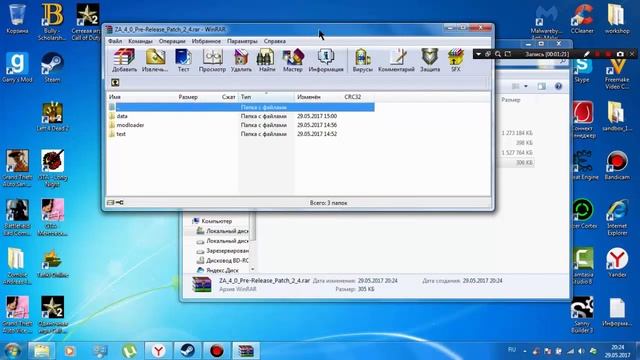Viewport: 640px width, 360px height.
Task: Select Зарезервировано drive in Explorer tree
Action: [x=223, y=251]
